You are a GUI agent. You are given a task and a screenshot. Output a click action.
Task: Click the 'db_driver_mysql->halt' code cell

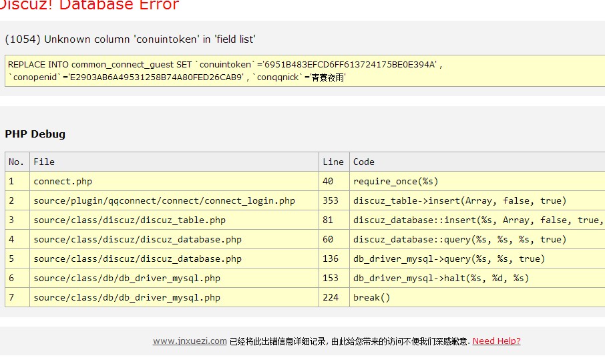coord(477,278)
